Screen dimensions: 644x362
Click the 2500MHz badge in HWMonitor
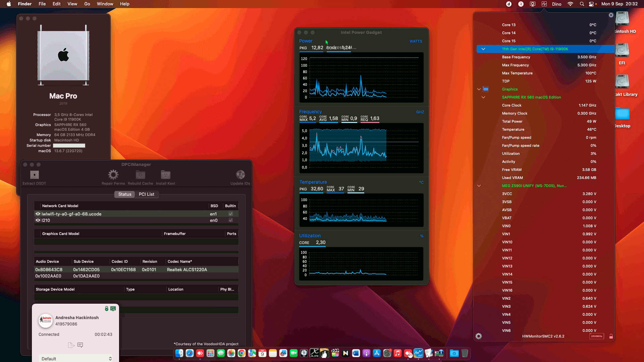point(596,336)
